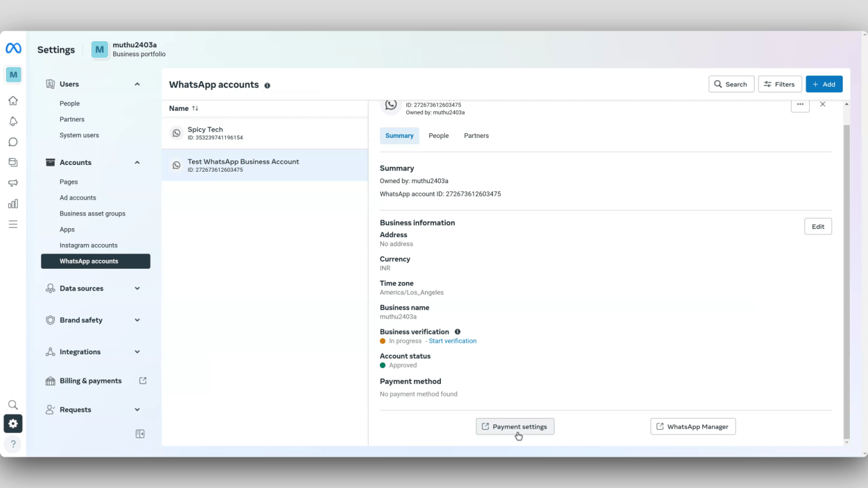
Task: Open Ad accounts in sidebar
Action: (x=78, y=198)
